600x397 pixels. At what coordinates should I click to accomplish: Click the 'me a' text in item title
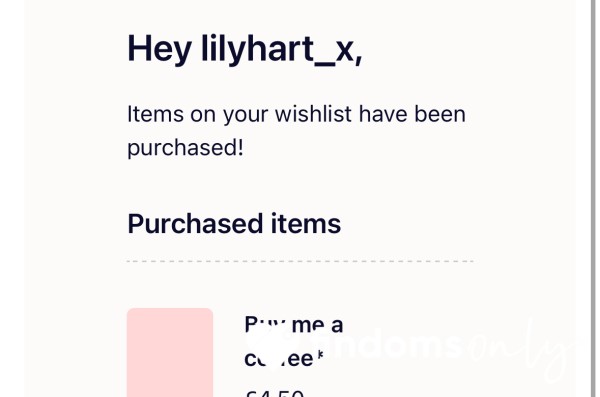[317, 325]
